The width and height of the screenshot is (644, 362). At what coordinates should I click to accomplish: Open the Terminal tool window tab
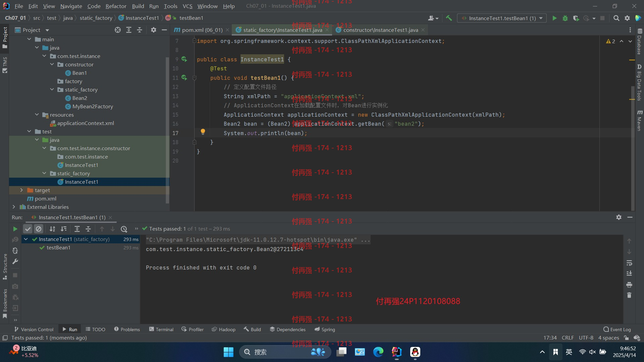pyautogui.click(x=161, y=329)
